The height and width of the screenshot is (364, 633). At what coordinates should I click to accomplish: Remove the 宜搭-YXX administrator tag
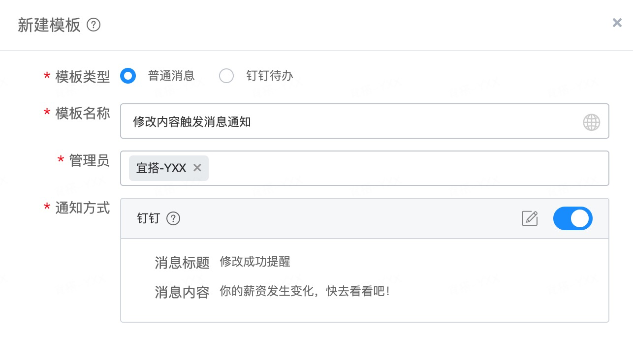pyautogui.click(x=197, y=168)
